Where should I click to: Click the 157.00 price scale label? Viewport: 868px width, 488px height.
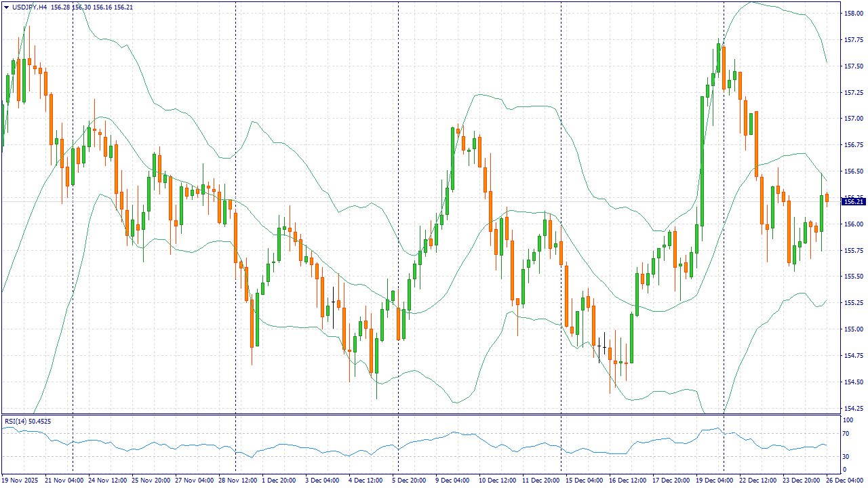click(852, 119)
